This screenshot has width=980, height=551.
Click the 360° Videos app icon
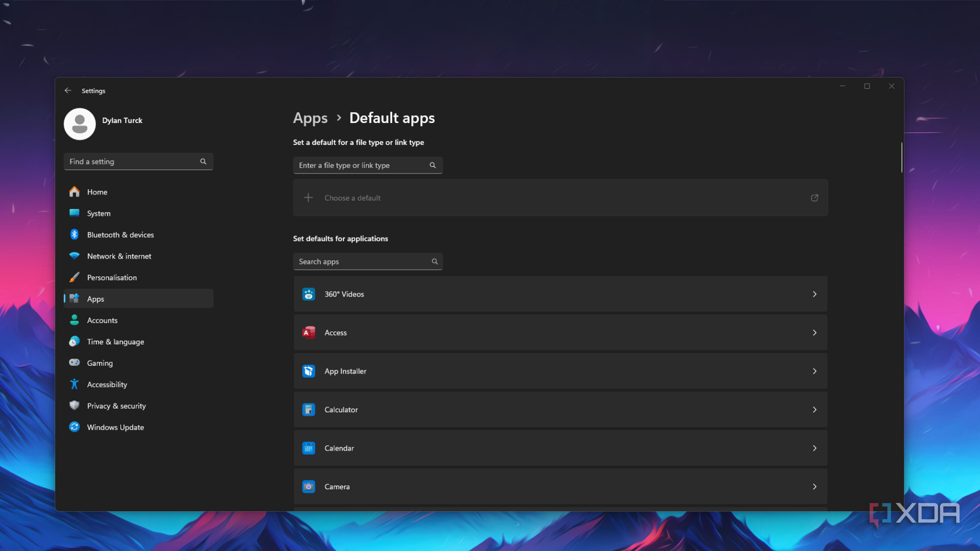[309, 294]
